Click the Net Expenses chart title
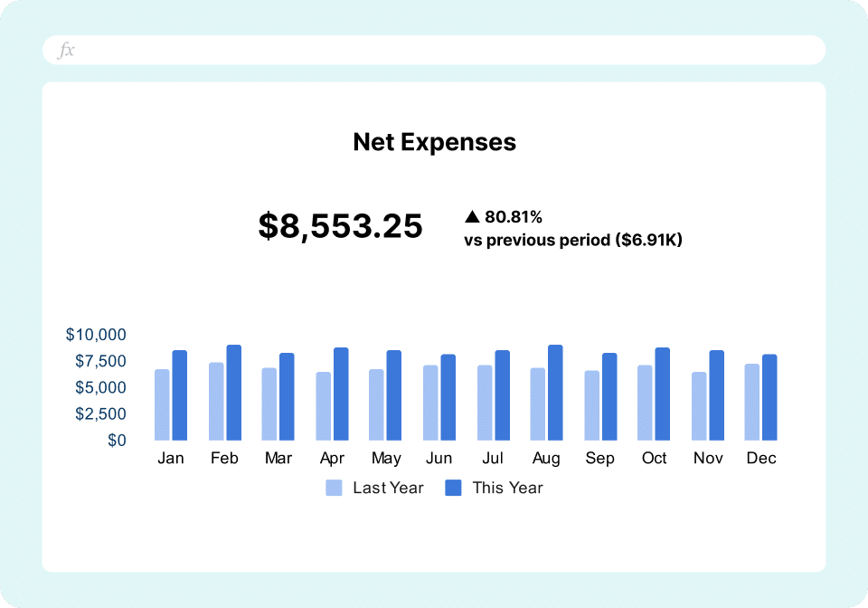 click(x=435, y=142)
